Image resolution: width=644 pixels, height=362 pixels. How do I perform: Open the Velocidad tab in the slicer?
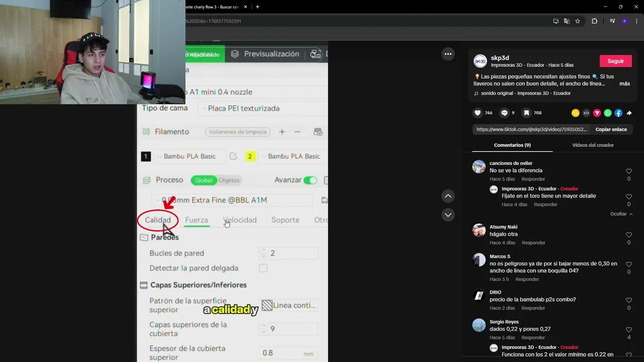tap(240, 220)
